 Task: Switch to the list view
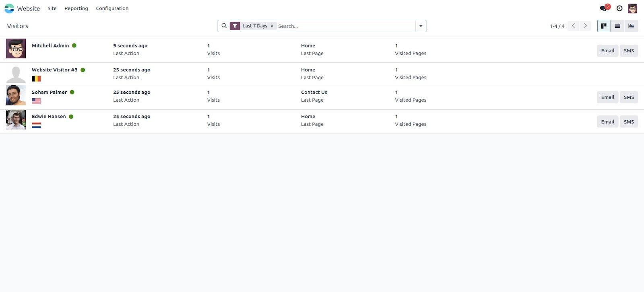(x=617, y=26)
